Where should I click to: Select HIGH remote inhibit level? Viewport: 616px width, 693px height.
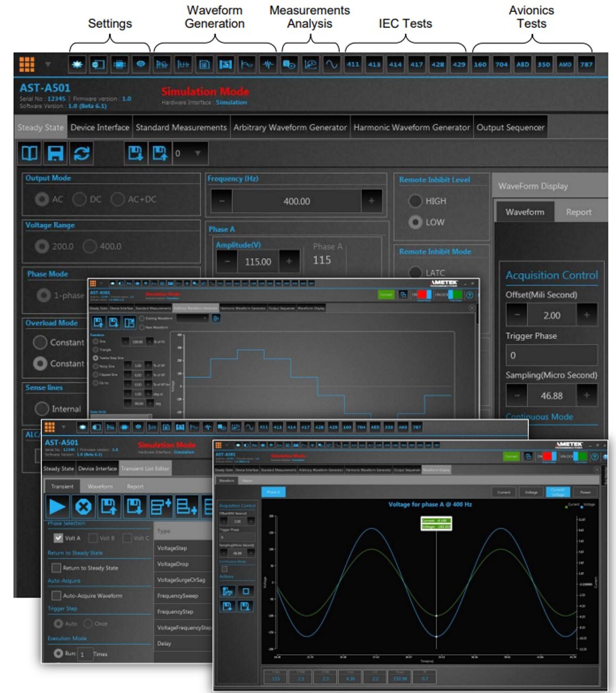(x=415, y=201)
